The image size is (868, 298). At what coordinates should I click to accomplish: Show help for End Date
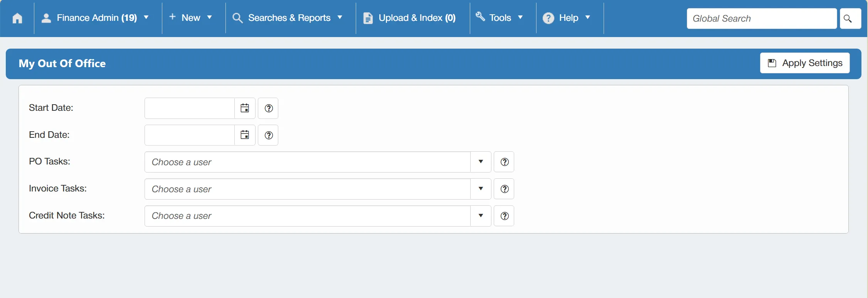click(x=268, y=135)
